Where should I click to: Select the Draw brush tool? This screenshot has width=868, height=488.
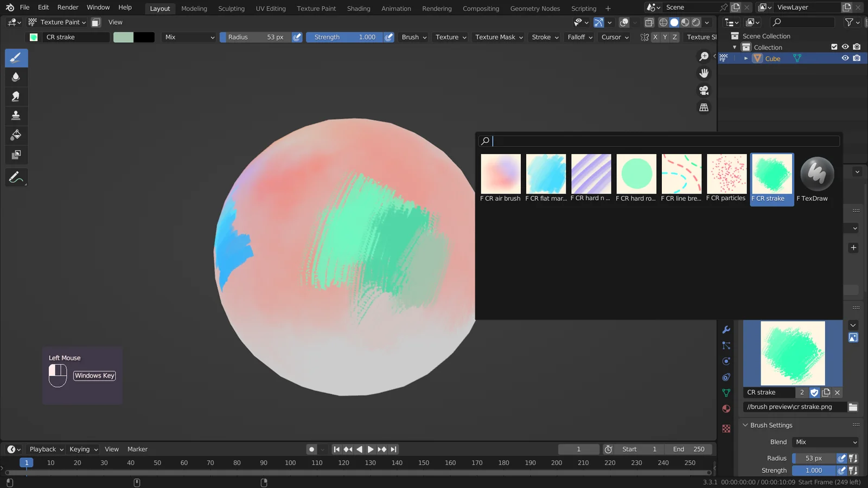click(x=16, y=58)
